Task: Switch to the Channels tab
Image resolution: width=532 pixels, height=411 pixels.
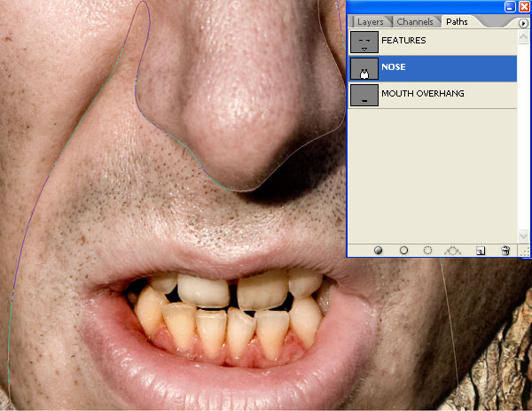Action: [x=414, y=21]
